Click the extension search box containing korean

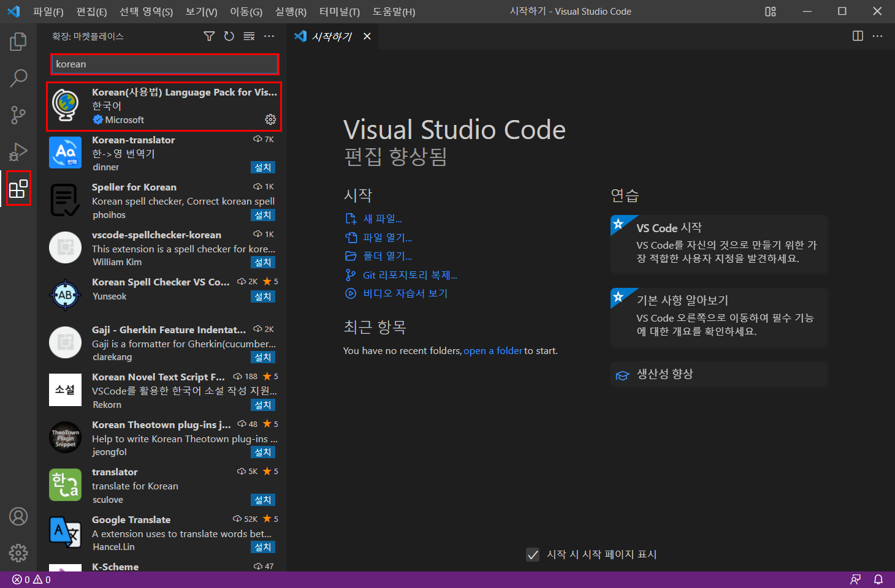point(164,64)
